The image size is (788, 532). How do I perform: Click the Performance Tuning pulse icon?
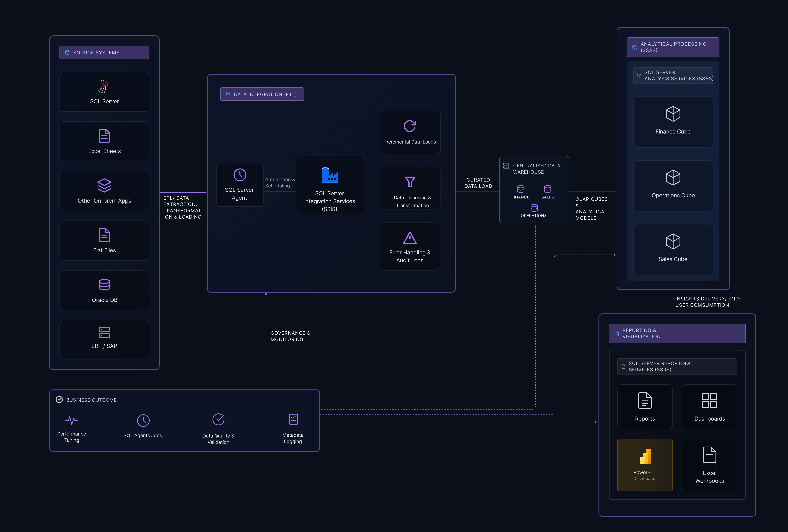pos(72,421)
